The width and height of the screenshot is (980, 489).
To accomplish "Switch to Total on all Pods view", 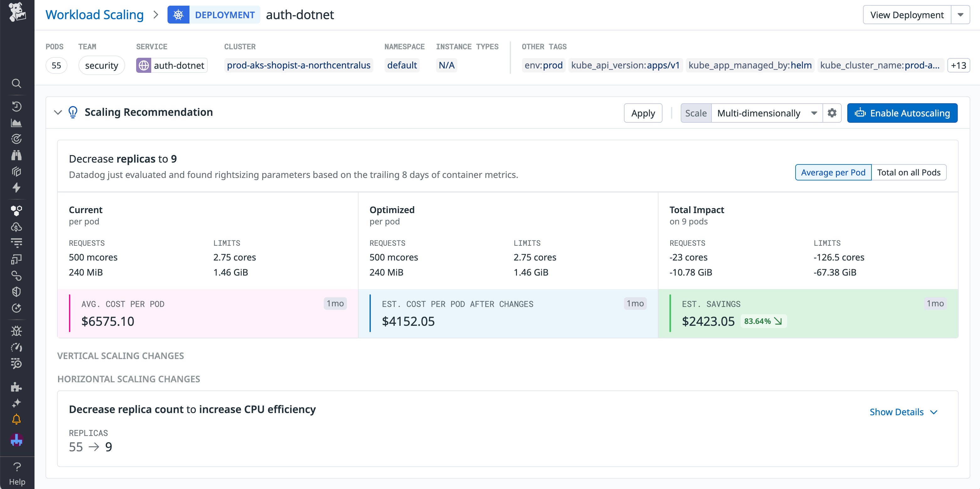I will [909, 172].
